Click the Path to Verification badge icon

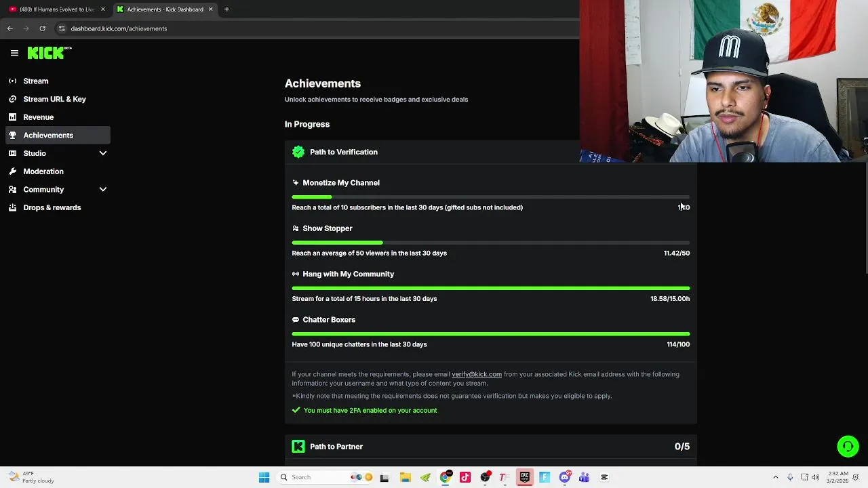point(298,152)
